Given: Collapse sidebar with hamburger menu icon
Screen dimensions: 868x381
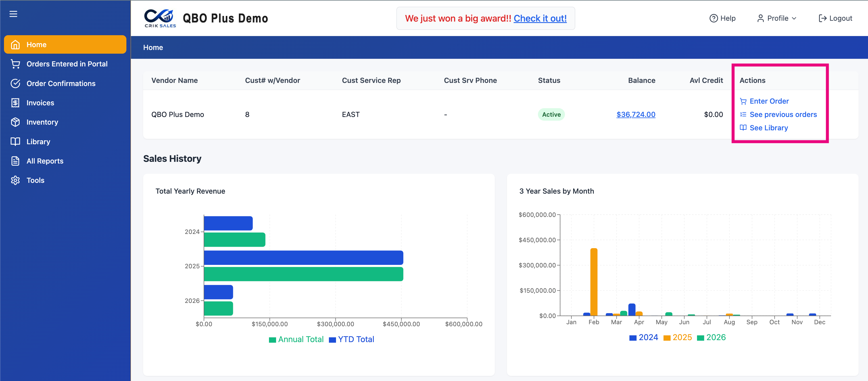Looking at the screenshot, I should [13, 14].
